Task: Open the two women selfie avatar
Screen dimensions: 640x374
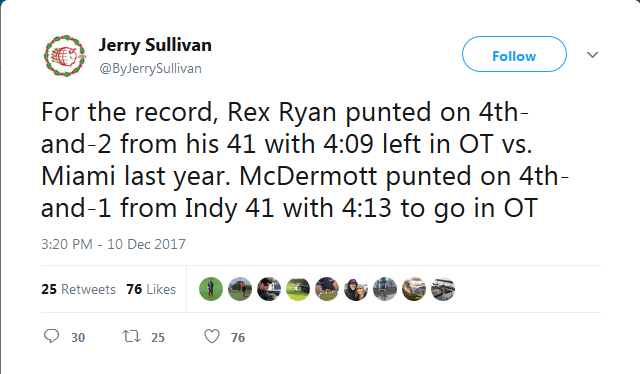Action: coord(356,289)
